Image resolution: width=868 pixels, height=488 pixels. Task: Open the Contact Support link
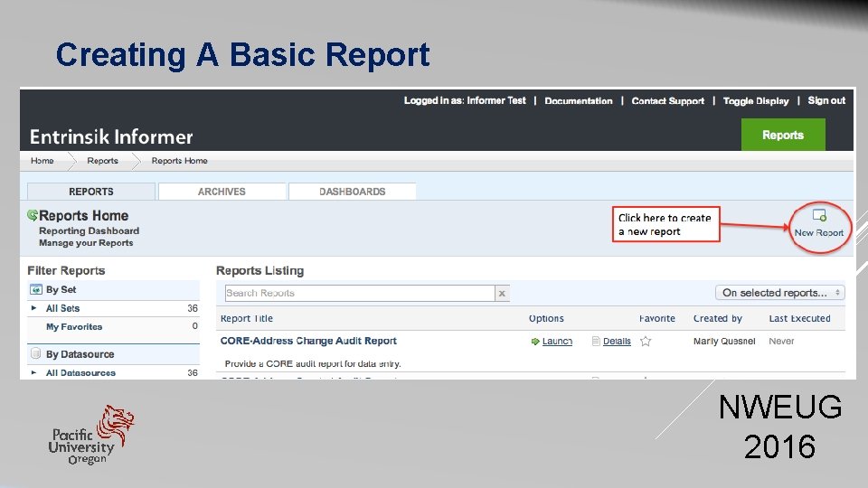[667, 100]
